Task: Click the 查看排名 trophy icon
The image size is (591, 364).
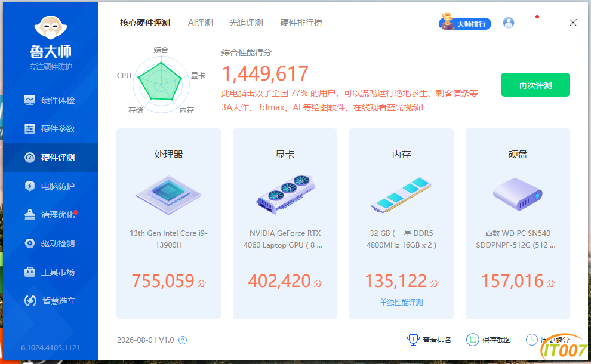Action: (x=413, y=340)
